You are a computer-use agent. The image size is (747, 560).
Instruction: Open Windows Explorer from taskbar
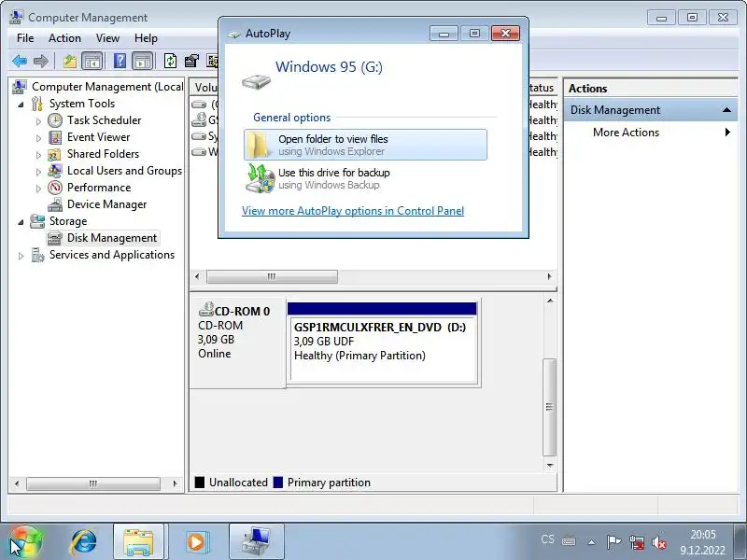point(137,541)
